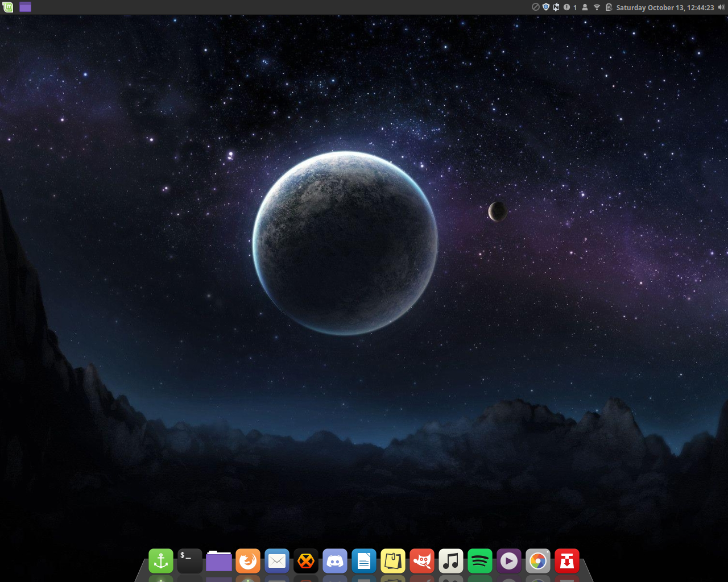
Task: Open the purple media player icon
Action: tap(509, 561)
